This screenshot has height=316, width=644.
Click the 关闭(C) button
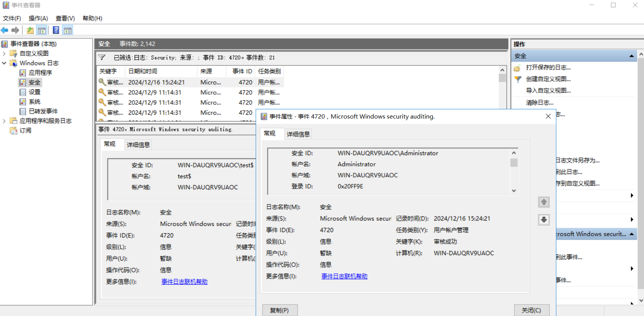[531, 310]
